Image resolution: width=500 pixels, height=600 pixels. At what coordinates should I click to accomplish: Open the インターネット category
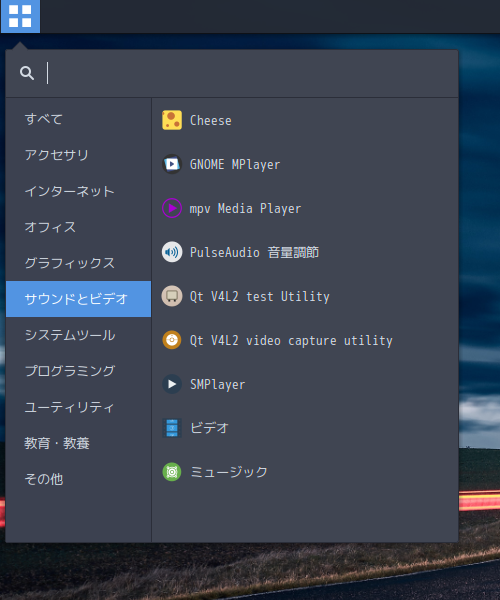coord(78,191)
